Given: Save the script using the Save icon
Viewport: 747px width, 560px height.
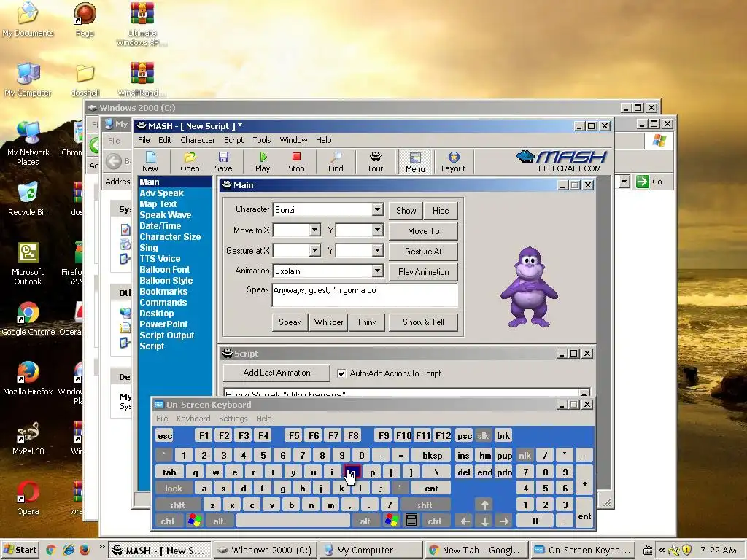Looking at the screenshot, I should coord(223,161).
